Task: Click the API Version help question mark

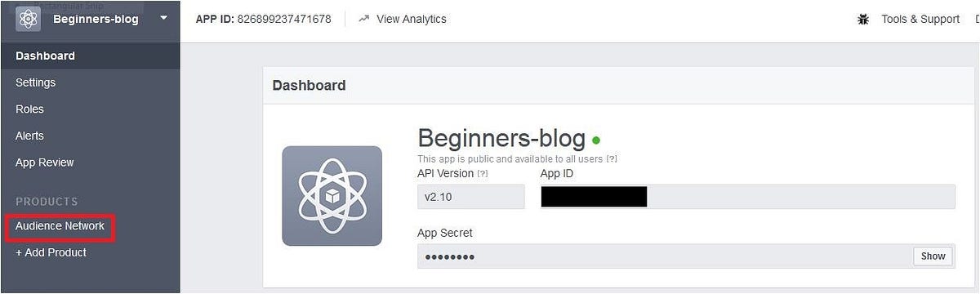Action: click(483, 174)
